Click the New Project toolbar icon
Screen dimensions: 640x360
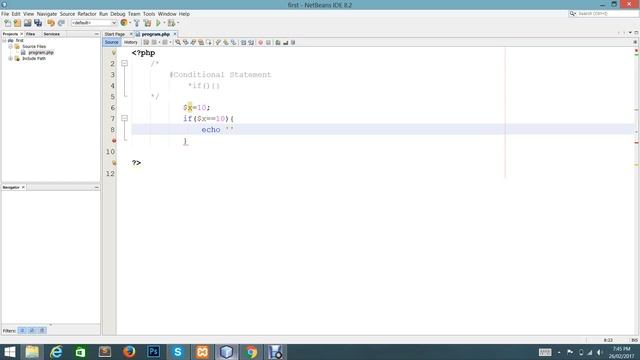coord(17,23)
